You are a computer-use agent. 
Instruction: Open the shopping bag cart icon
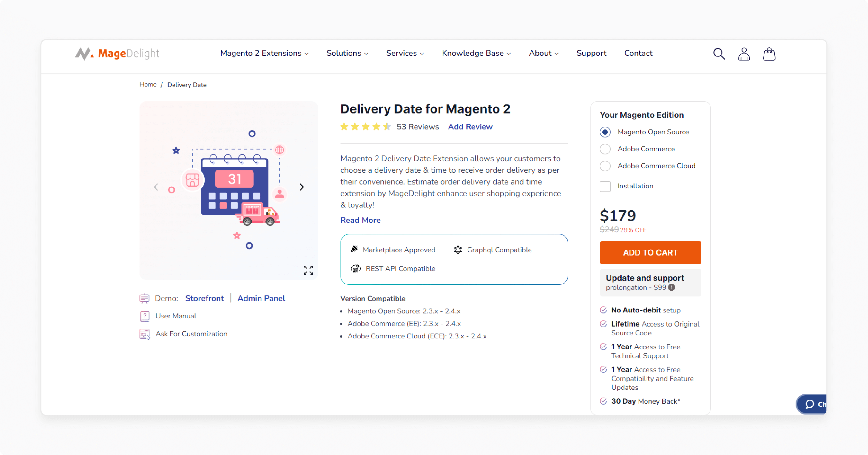click(769, 54)
